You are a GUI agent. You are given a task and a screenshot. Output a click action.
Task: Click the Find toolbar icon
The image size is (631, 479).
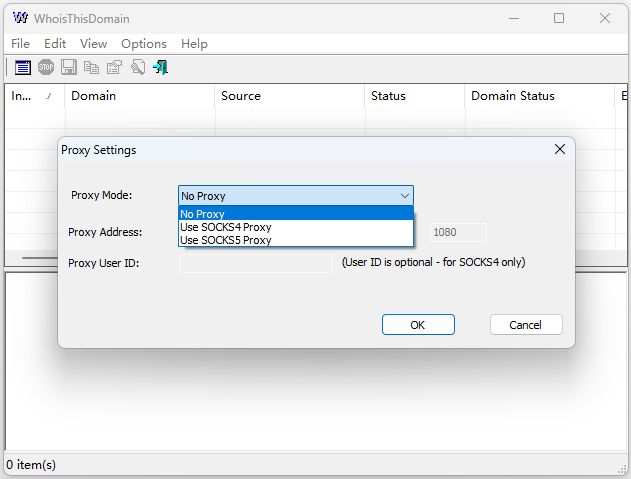click(x=138, y=67)
